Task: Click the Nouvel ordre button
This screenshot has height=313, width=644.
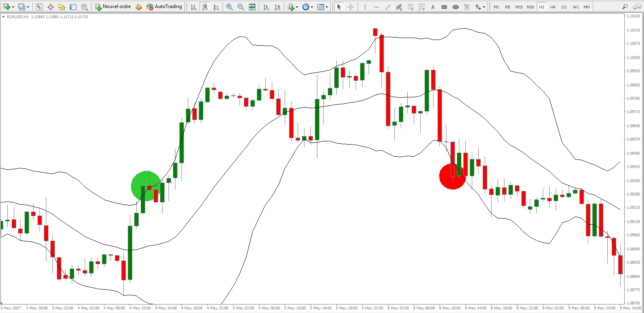Action: pos(113,7)
